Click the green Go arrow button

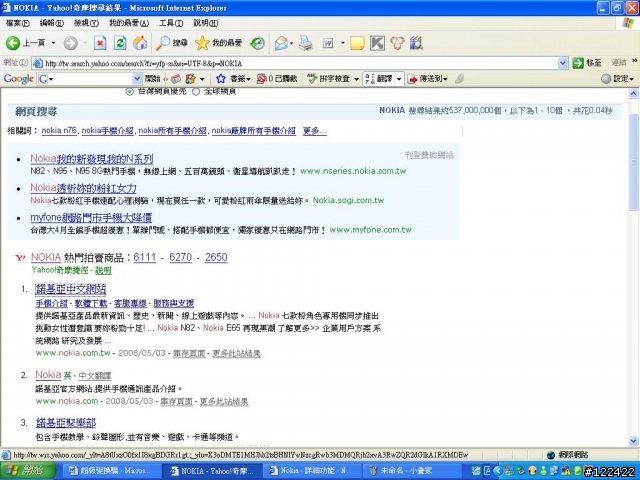(x=578, y=63)
